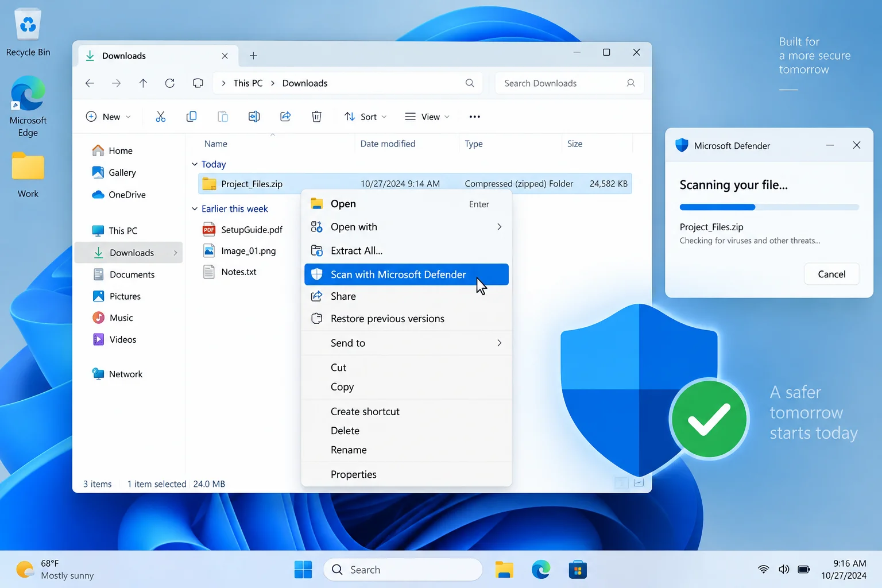Select Extract All from context menu
The image size is (882, 588).
407,250
